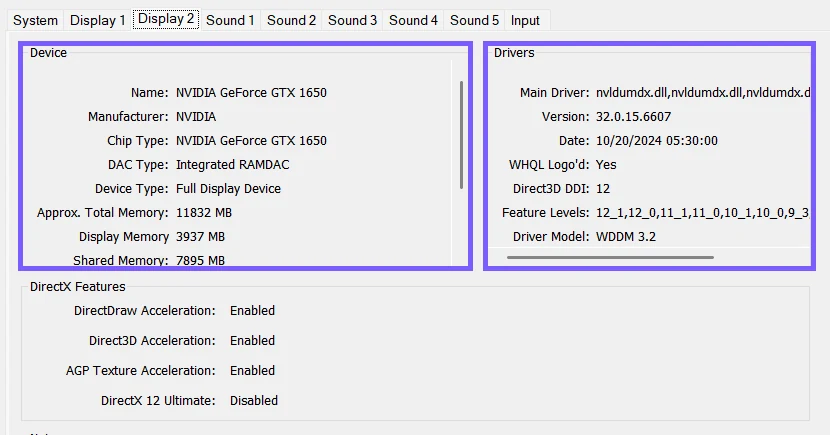Click the DirectDraw Acceleration Enabled value
Screen dimensions: 830x435
pos(252,311)
